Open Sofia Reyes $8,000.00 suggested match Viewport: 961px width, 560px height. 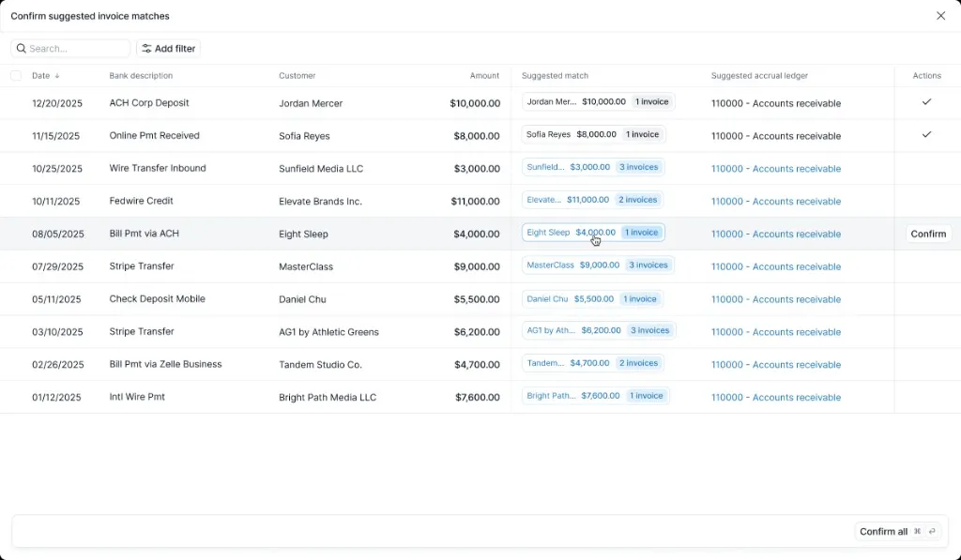[x=593, y=134]
